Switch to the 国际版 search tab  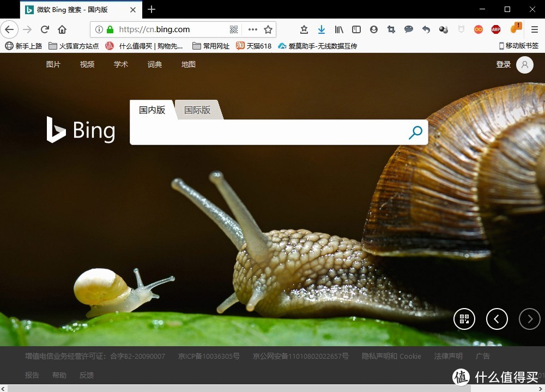[197, 110]
